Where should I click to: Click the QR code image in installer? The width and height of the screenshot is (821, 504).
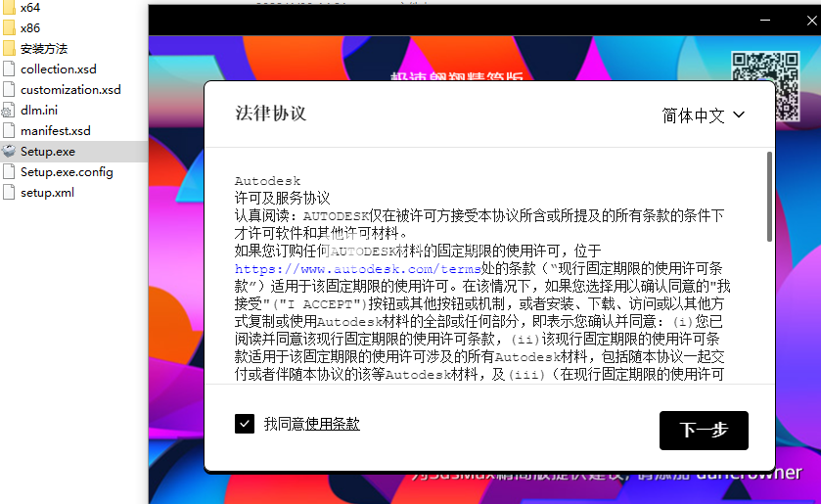click(765, 86)
